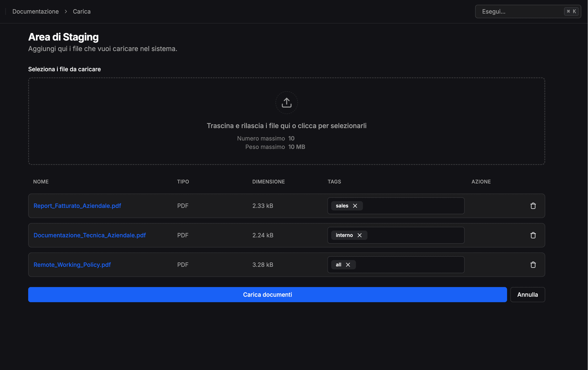Click the tags field for Report_Fatturato_Aziendale.pdf
The image size is (588, 370).
(x=415, y=206)
